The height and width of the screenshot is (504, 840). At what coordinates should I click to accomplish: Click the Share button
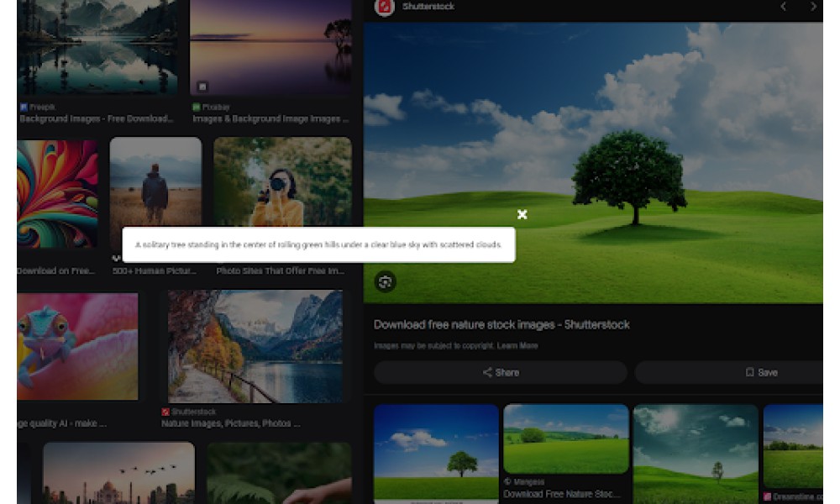pyautogui.click(x=501, y=372)
